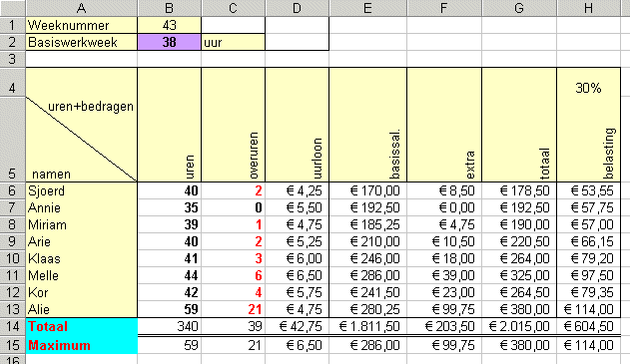Select row 6 header
Screen dimensions: 630x364
click(x=12, y=190)
